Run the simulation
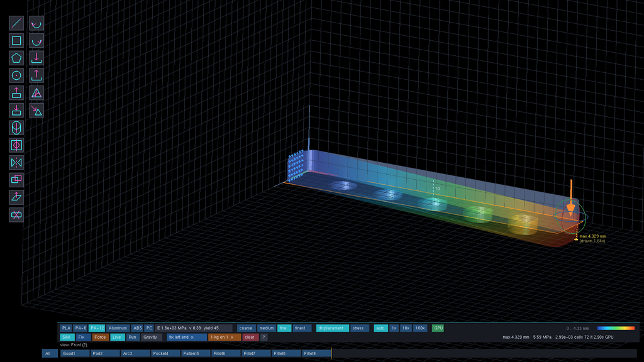The height and width of the screenshot is (362, 644). pos(132,337)
